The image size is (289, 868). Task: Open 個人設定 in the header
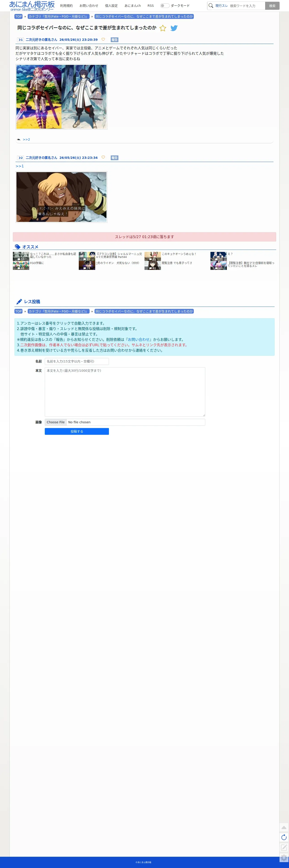coord(111,6)
